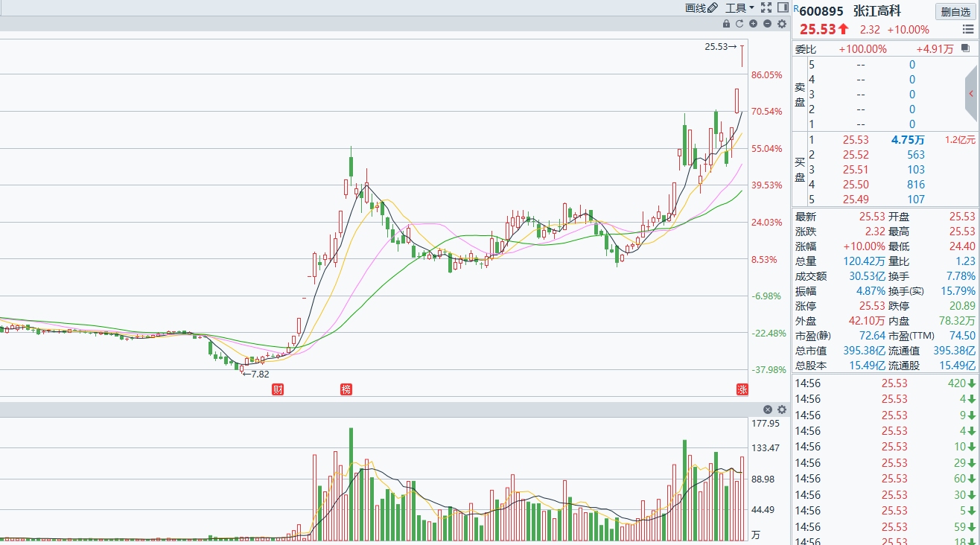
Task: Click bid level 1 volume 4.75万
Action: tap(908, 140)
